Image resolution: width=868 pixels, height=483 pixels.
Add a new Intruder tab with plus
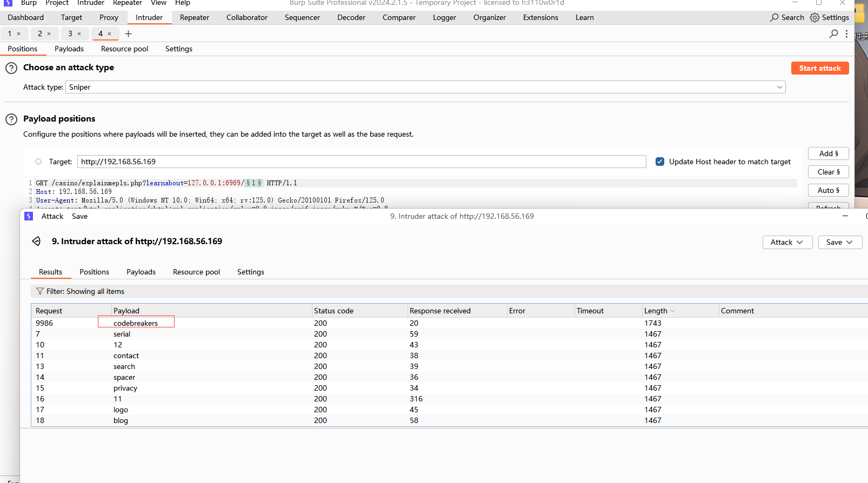[x=128, y=33]
